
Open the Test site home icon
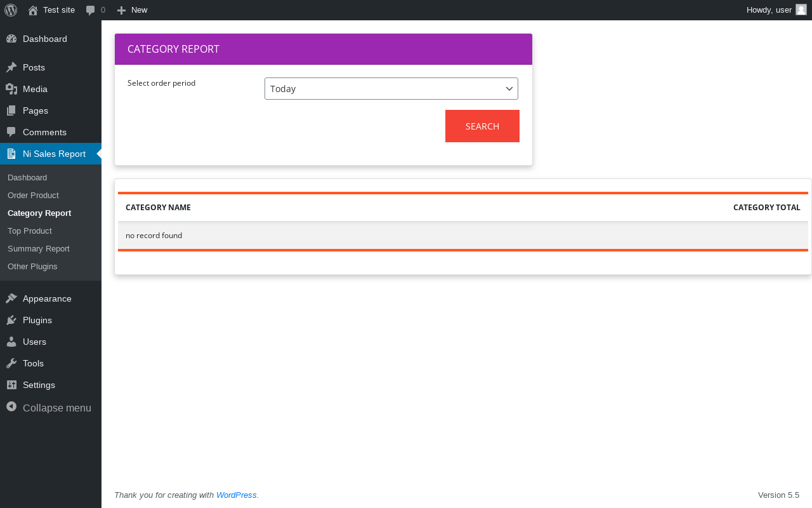33,10
